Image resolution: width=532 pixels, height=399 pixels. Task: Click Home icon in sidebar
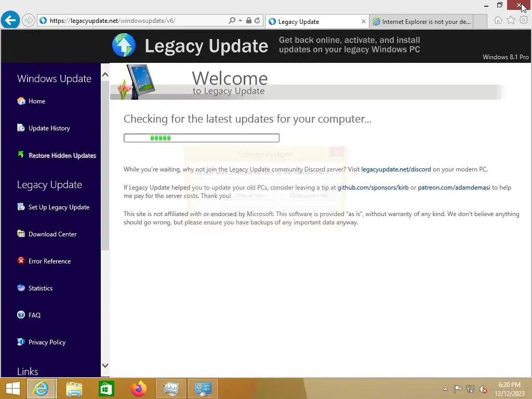point(21,101)
